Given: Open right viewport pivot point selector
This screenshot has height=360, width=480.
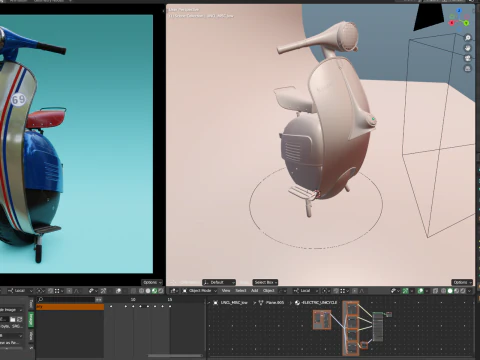Looking at the screenshot, I should [326, 291].
